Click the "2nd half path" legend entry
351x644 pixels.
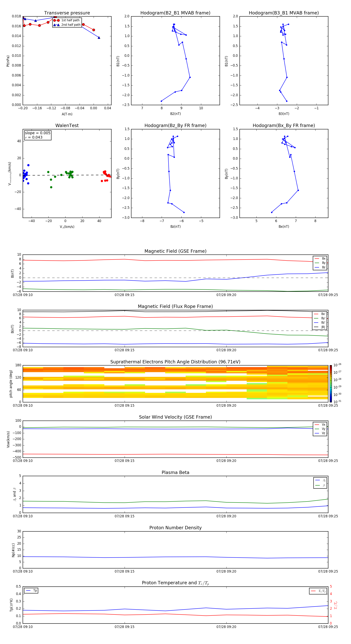tap(67, 25)
